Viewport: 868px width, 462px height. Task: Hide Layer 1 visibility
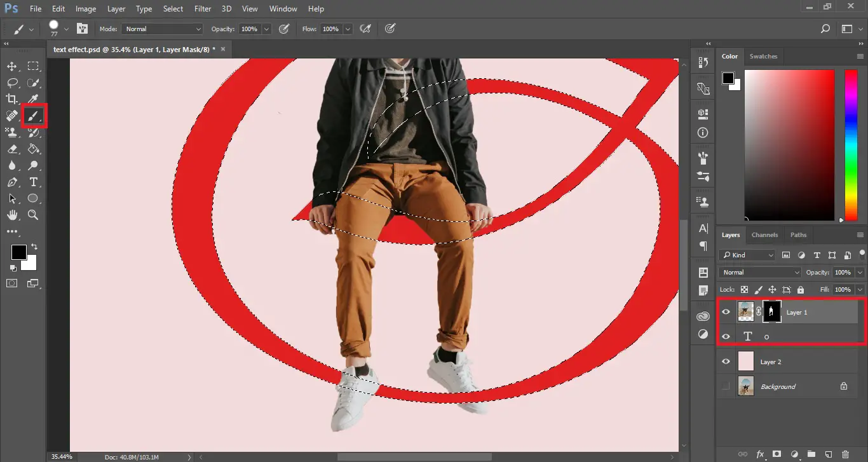click(725, 311)
